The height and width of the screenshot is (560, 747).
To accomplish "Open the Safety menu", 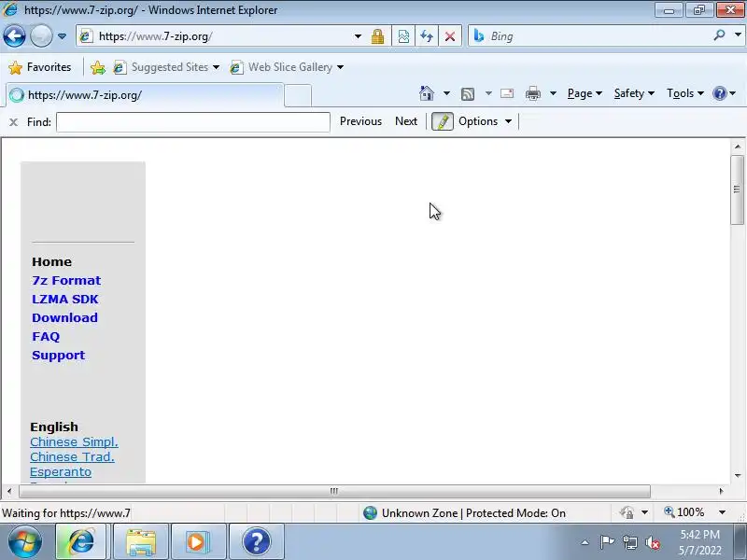I will point(634,93).
